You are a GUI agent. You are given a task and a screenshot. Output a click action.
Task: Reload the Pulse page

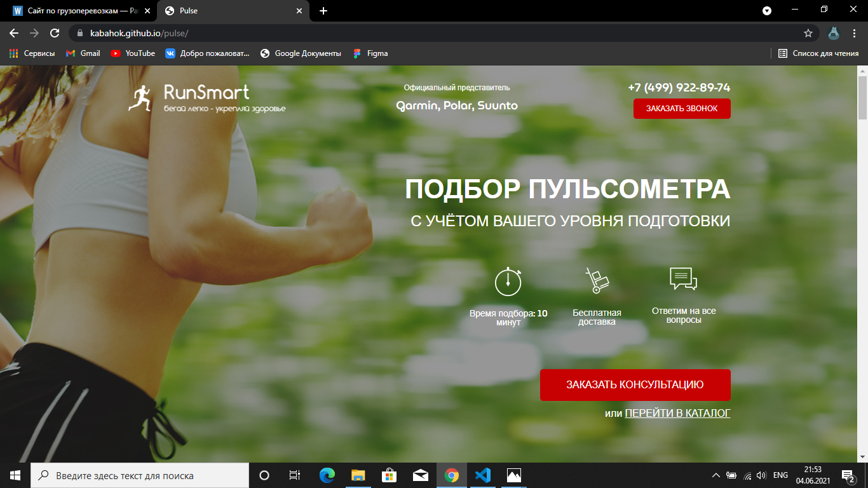55,33
